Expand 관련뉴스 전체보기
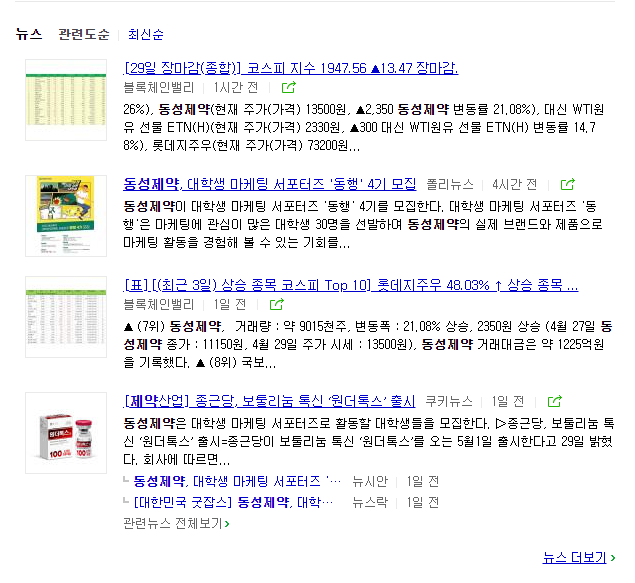The height and width of the screenshot is (583, 635). 177,523
